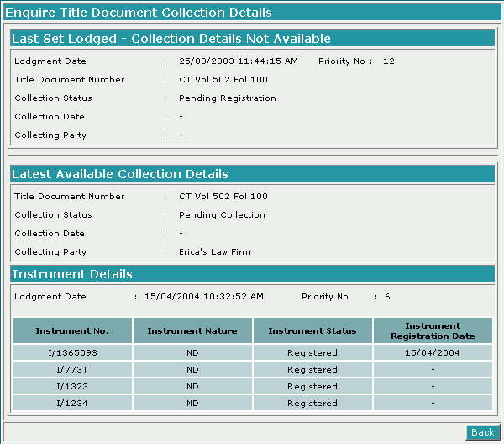Click the ND nature cell for I/773T
The image size is (504, 444).
[x=192, y=369]
